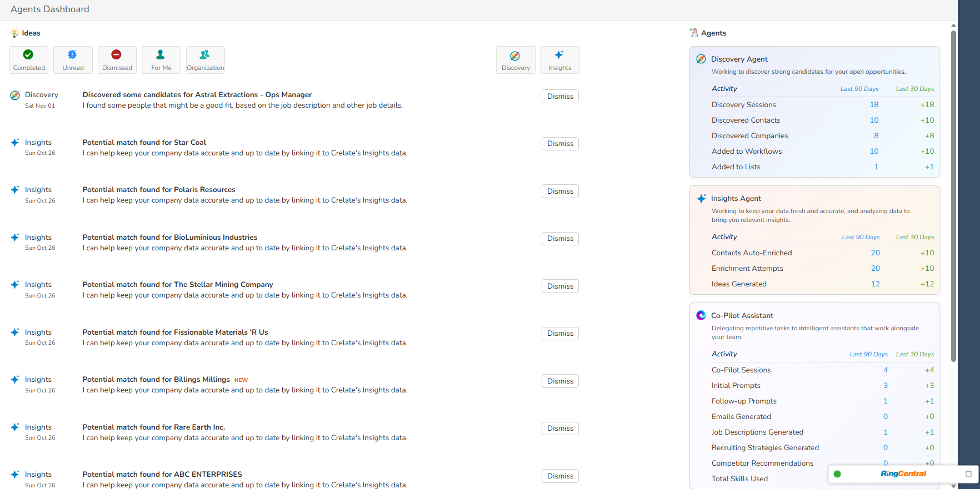The height and width of the screenshot is (489, 980).
Task: Open 'Potential match found for Fissionable Materials 'R Us'
Action: [175, 332]
